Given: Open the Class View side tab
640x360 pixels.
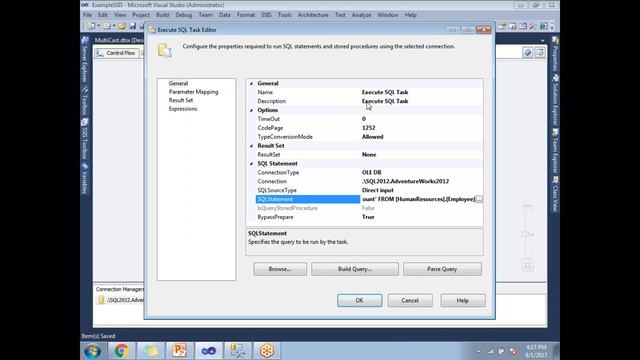Looking at the screenshot, I should click(556, 194).
